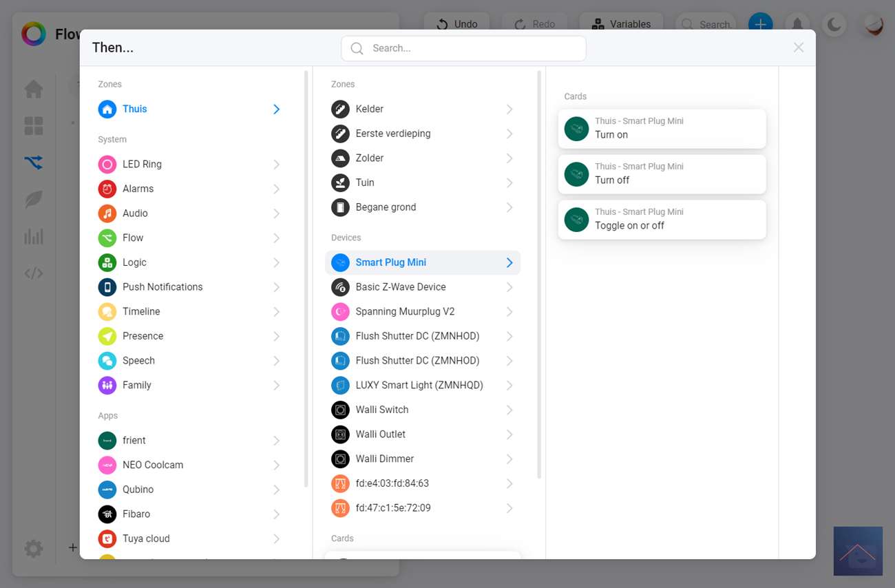Open the green Logic icon
895x588 pixels.
pyautogui.click(x=107, y=262)
